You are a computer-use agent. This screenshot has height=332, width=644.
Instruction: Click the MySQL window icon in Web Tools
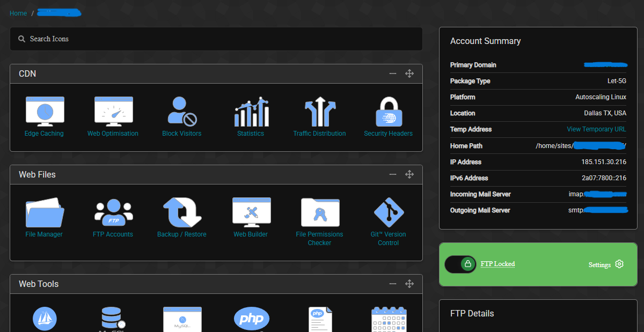coord(182,319)
